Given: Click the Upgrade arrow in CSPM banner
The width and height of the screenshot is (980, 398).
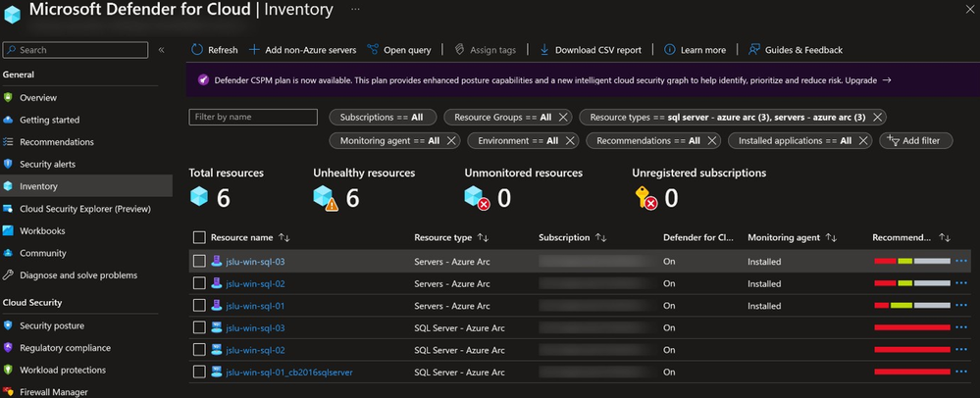Looking at the screenshot, I should (886, 80).
